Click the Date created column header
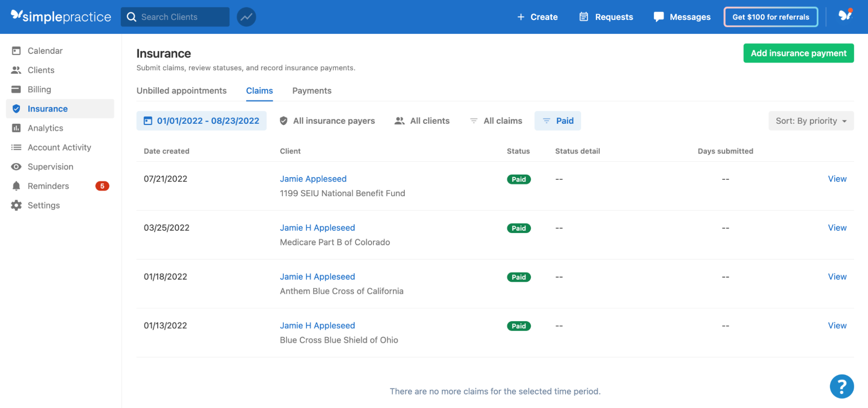The image size is (868, 408). (167, 151)
